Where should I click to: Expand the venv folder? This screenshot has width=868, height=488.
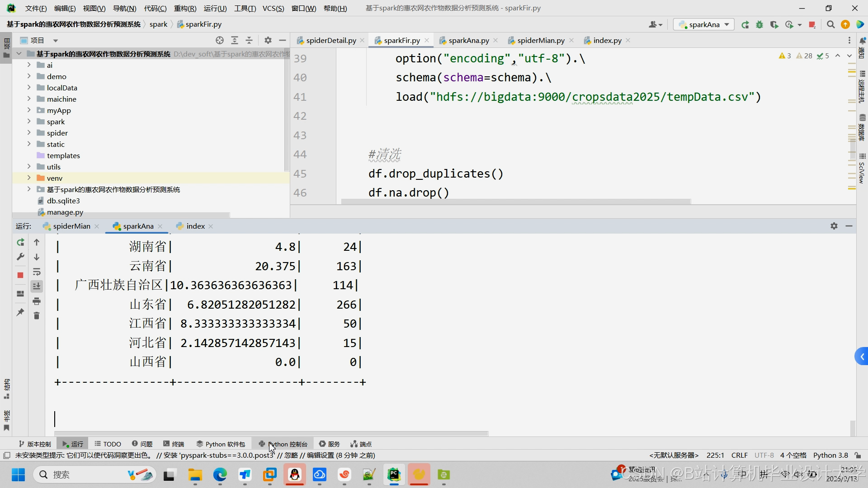[x=29, y=178]
